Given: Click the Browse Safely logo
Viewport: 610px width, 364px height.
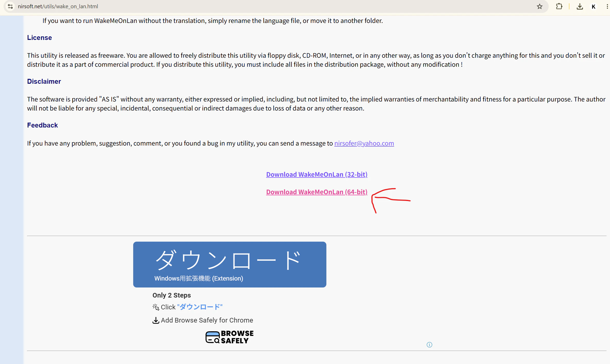Looking at the screenshot, I should coord(230,337).
